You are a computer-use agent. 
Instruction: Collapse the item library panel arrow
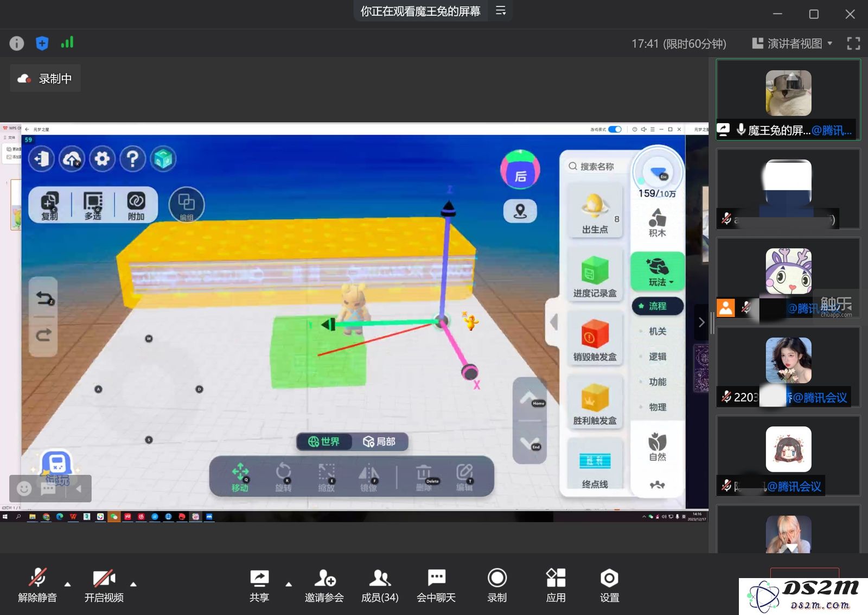[553, 322]
